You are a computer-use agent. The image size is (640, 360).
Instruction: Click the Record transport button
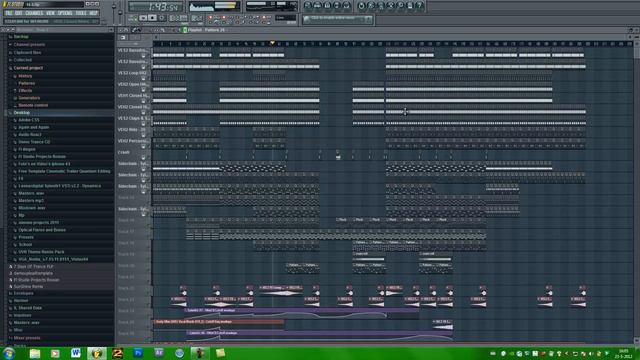pyautogui.click(x=162, y=18)
